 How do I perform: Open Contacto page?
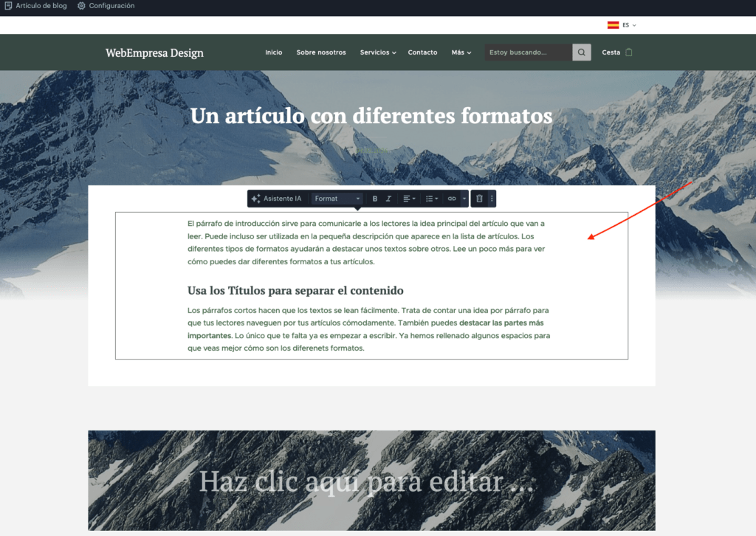(422, 52)
